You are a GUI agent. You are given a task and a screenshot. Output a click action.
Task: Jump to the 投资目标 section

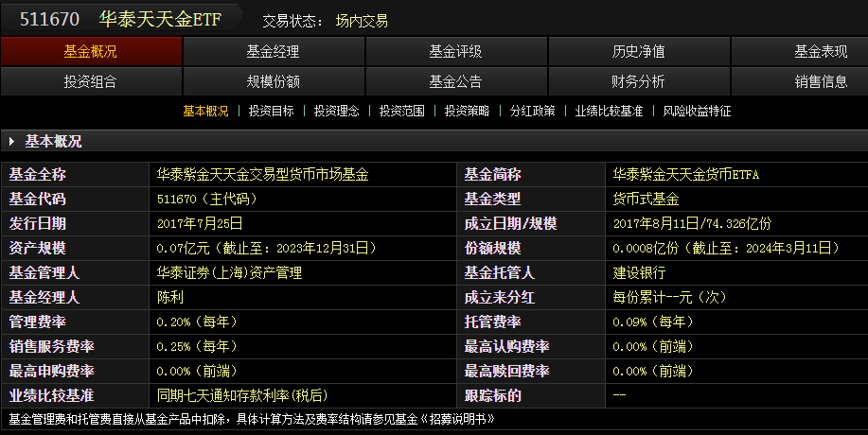coord(271,112)
